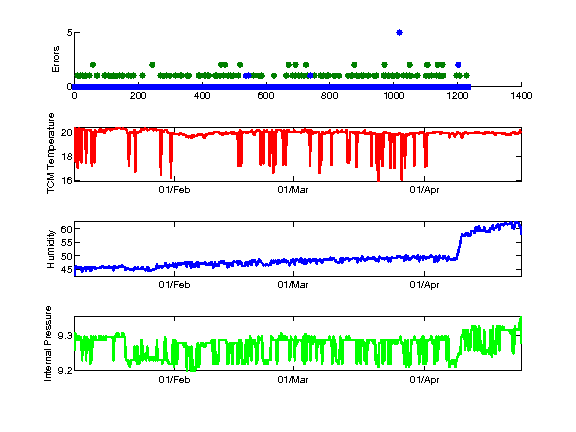Click the 9.3 tick on pressure axis

(x=65, y=335)
